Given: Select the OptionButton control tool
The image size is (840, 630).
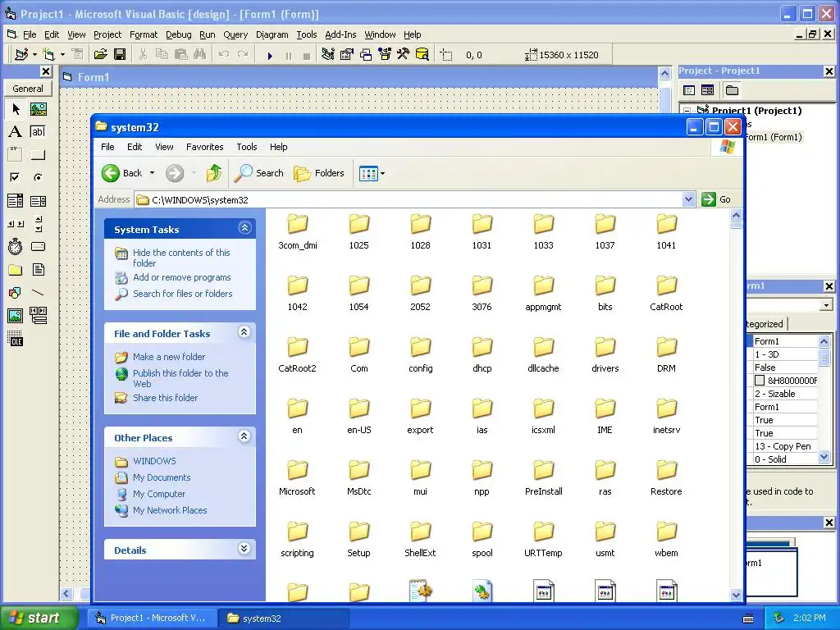Looking at the screenshot, I should point(38,177).
